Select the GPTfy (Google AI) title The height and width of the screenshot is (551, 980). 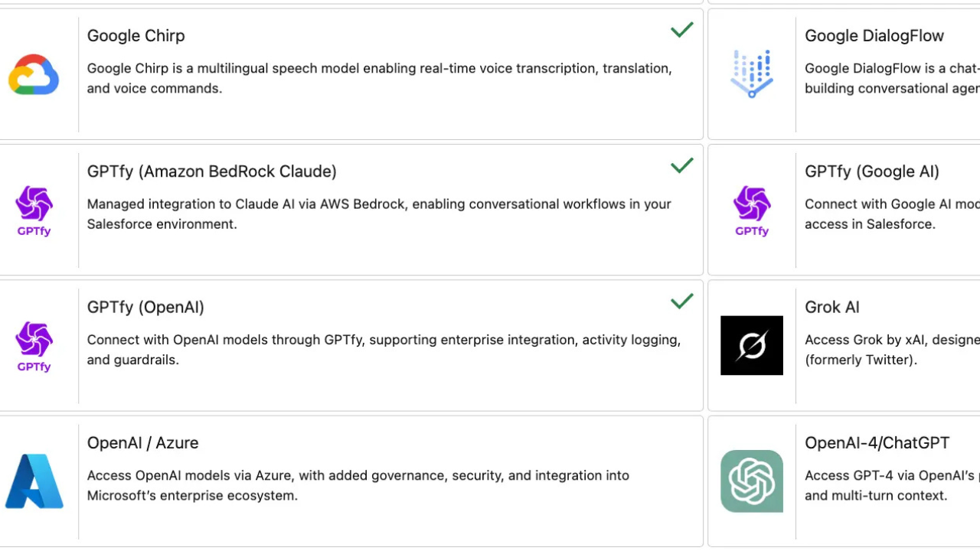click(872, 171)
